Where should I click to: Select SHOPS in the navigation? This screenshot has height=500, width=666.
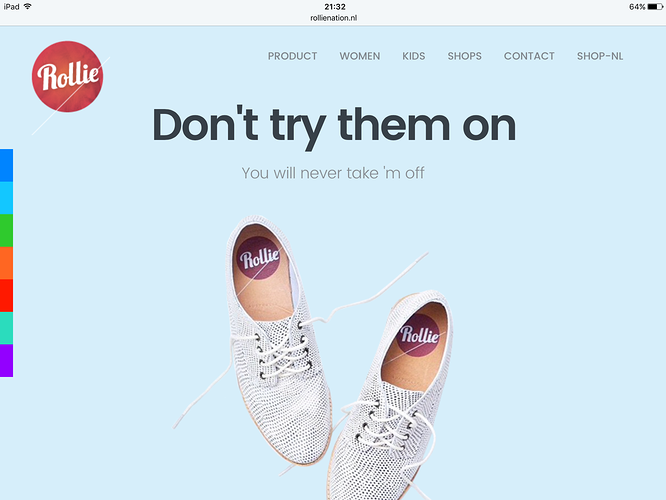pyautogui.click(x=464, y=56)
